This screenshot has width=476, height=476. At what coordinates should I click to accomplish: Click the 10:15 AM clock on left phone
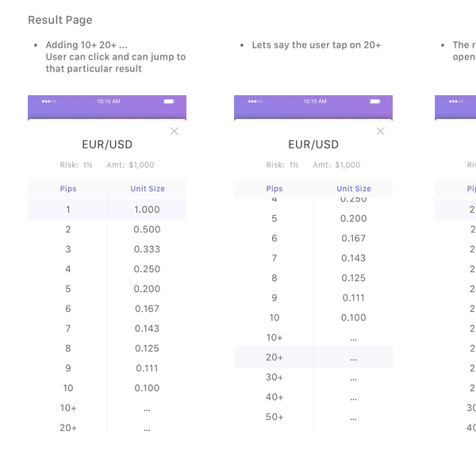click(109, 102)
